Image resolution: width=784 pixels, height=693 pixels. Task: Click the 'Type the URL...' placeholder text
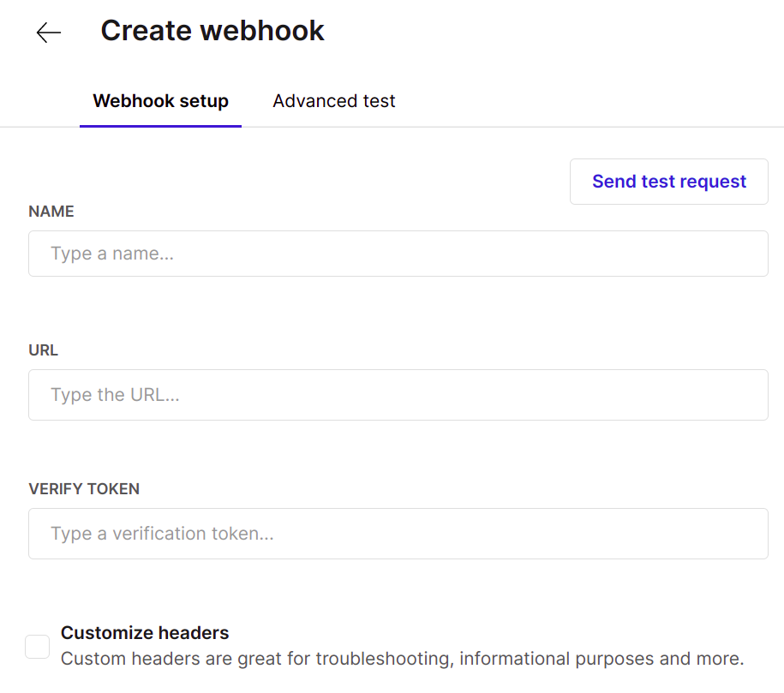coord(115,395)
